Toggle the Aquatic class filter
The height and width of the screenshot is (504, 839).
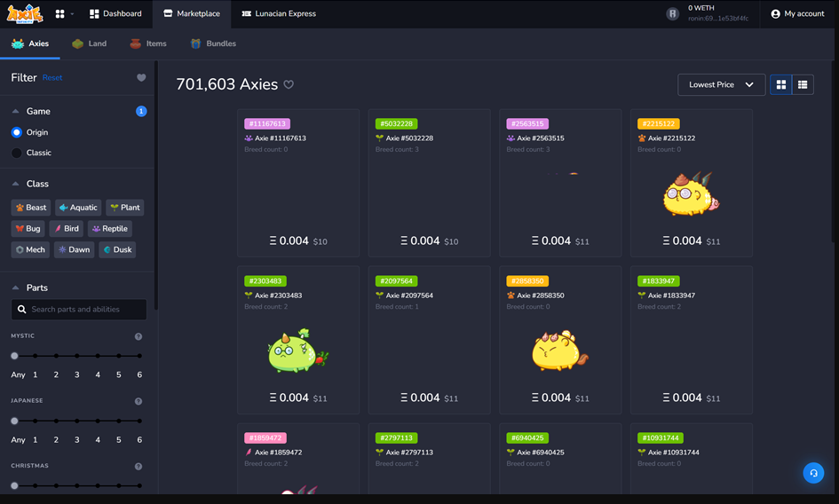pyautogui.click(x=78, y=208)
